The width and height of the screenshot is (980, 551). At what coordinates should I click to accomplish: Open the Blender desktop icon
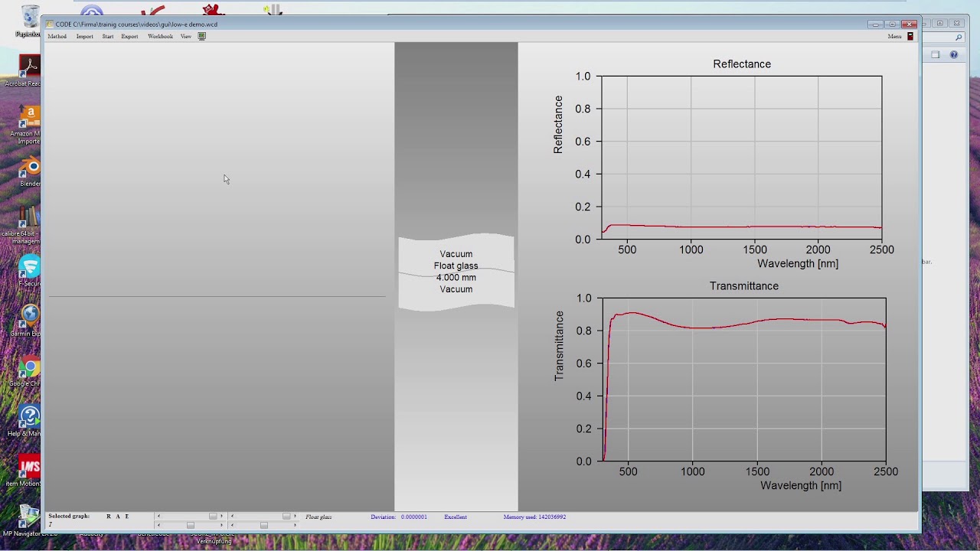(29, 171)
